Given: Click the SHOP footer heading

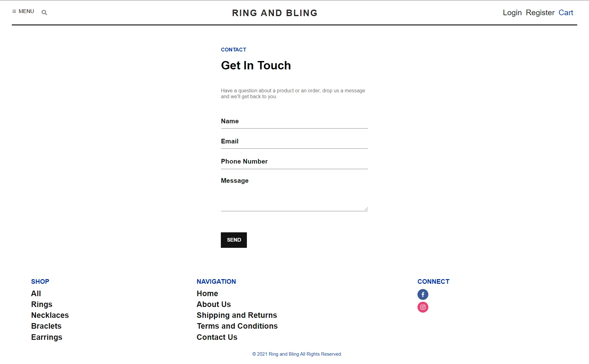Looking at the screenshot, I should (40, 282).
